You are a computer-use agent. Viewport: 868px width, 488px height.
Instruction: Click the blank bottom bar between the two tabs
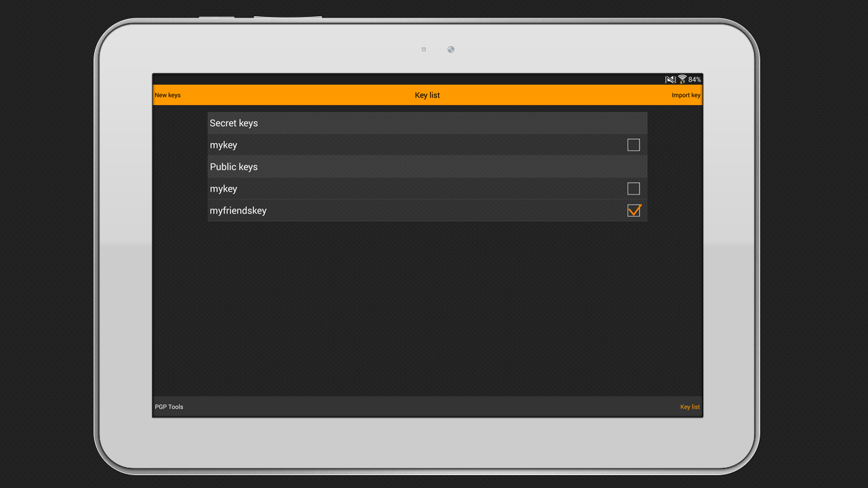pyautogui.click(x=427, y=407)
